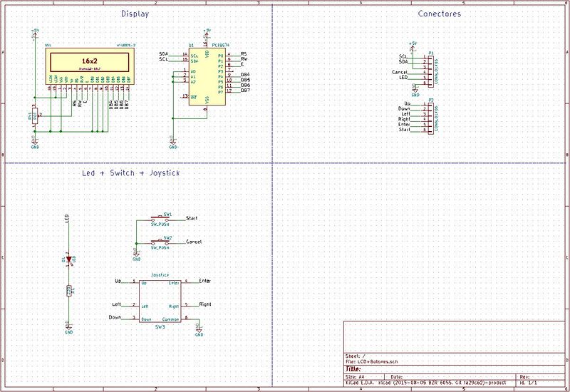
Task: Select the SW1 push button symbol
Action: click(160, 220)
